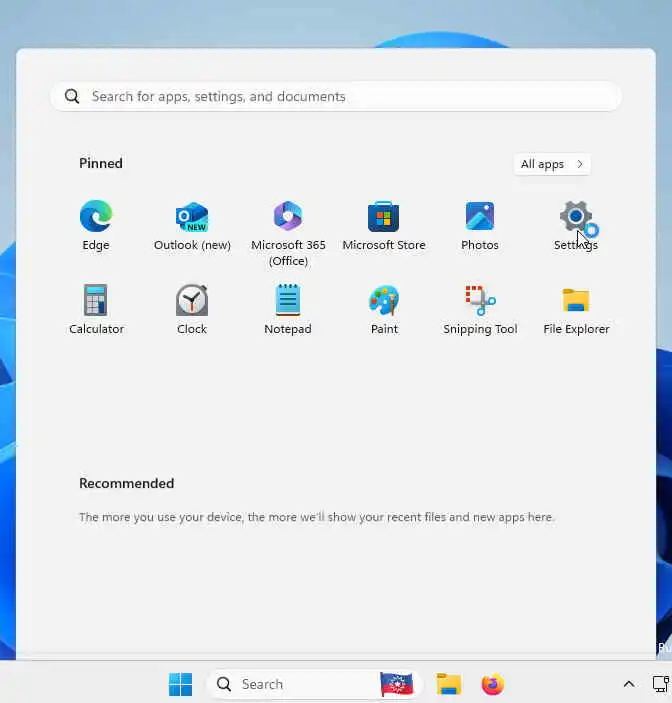Show hidden icons in system tray

pos(629,684)
